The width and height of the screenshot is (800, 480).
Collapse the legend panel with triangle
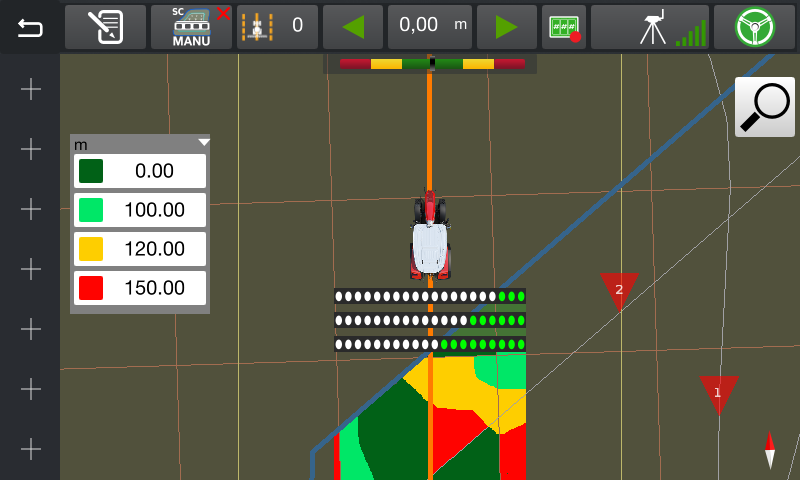pos(203,143)
